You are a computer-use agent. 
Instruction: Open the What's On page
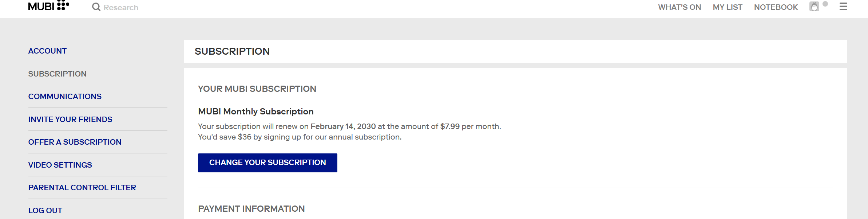[x=679, y=7]
